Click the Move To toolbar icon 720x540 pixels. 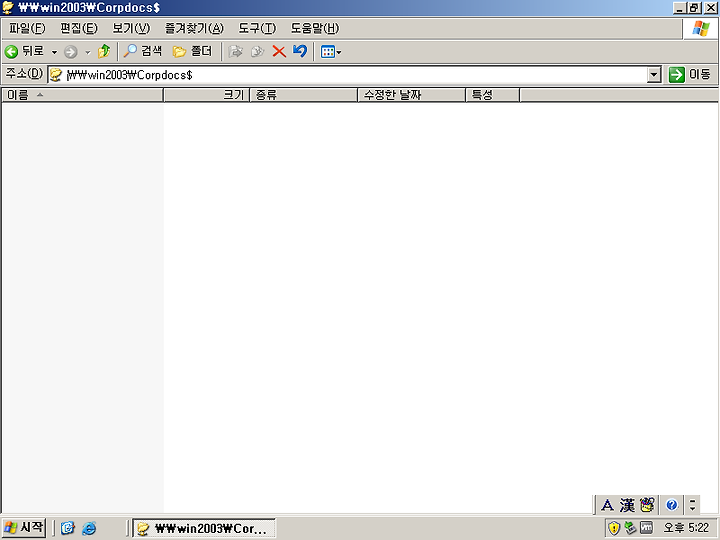[236, 51]
